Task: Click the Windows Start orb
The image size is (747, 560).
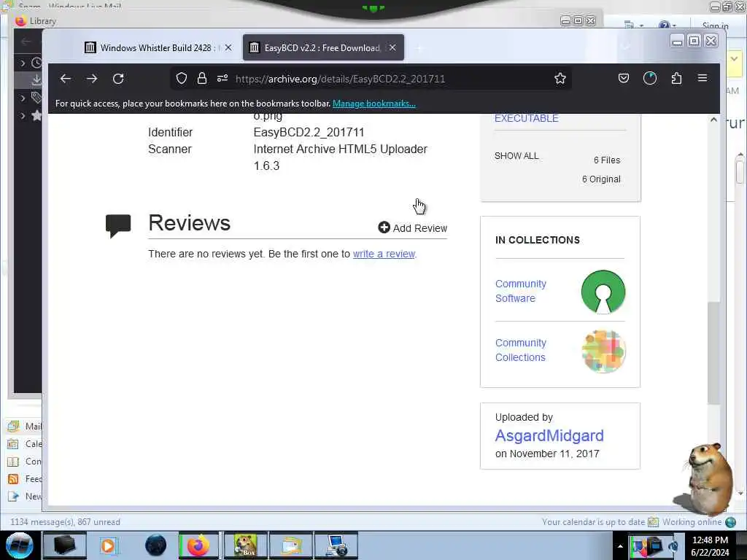Action: (20, 545)
